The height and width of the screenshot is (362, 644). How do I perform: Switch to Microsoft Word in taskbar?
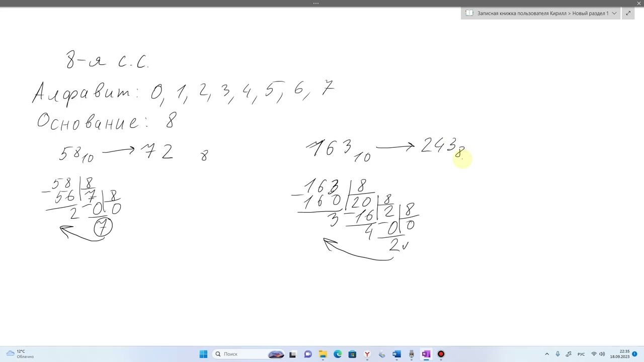tap(396, 354)
